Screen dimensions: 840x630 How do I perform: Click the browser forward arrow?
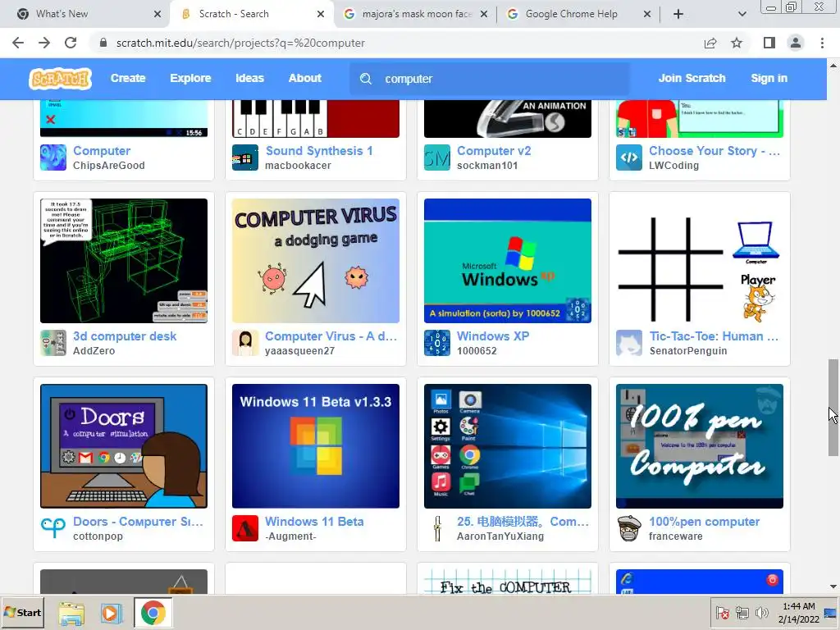[44, 43]
